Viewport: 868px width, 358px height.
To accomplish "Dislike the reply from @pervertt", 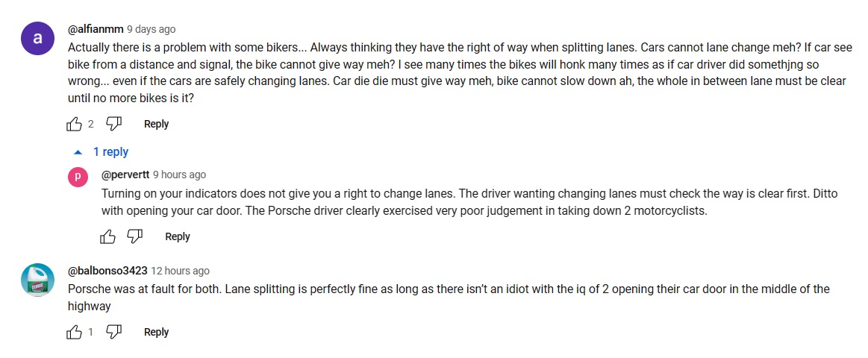I will 135,236.
